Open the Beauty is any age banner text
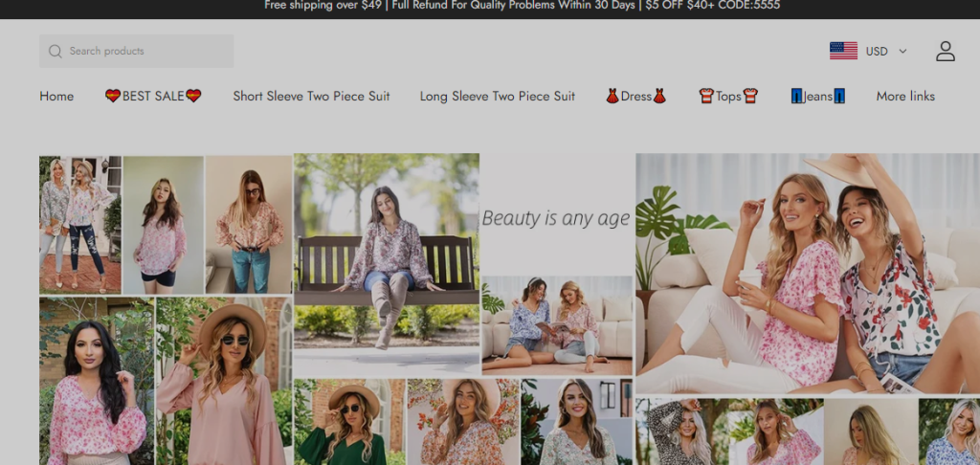980x465 pixels. (556, 218)
